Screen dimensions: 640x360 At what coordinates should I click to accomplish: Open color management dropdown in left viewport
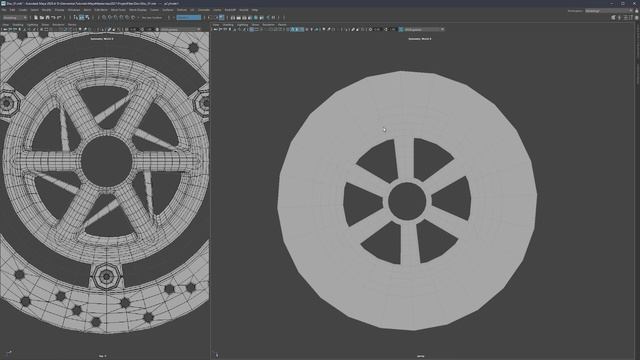[180, 29]
